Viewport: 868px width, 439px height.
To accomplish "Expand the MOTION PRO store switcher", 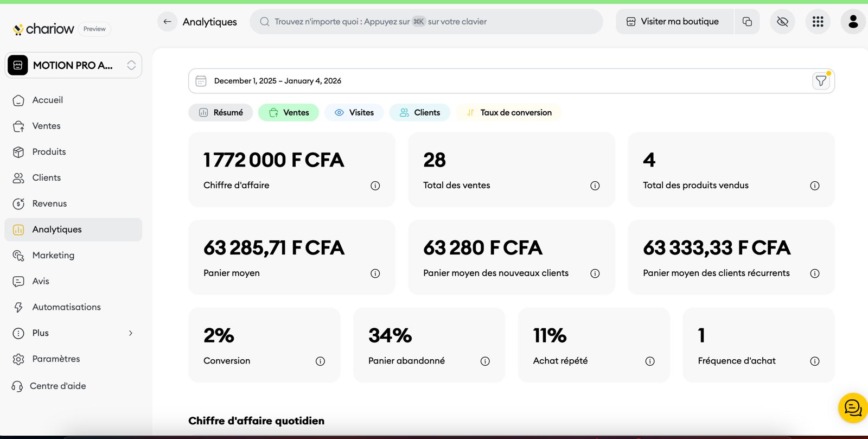I will pyautogui.click(x=73, y=65).
